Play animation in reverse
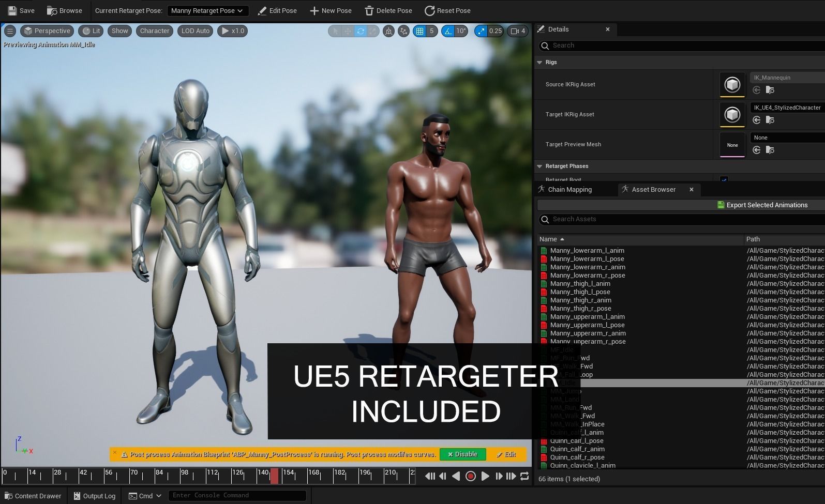The image size is (825, 504). point(456,477)
